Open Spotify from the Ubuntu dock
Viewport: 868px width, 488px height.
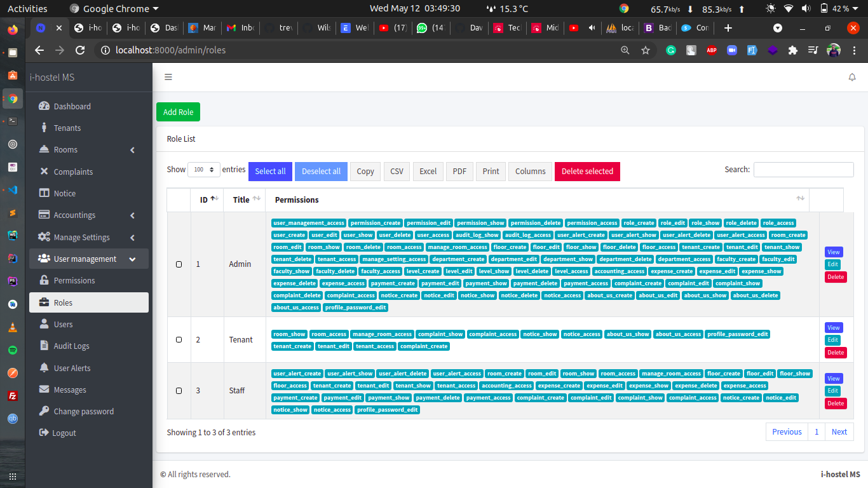[x=13, y=350]
